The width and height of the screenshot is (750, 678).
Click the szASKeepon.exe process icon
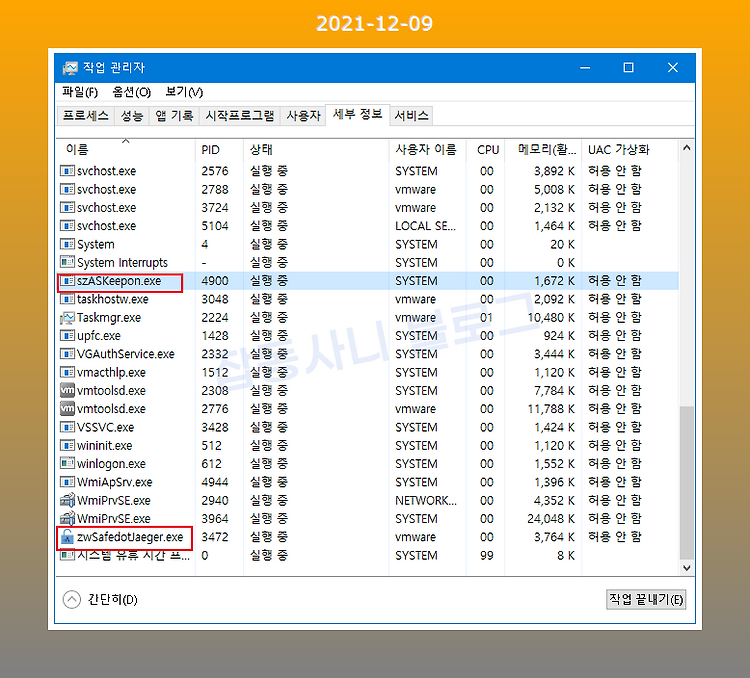[67, 281]
